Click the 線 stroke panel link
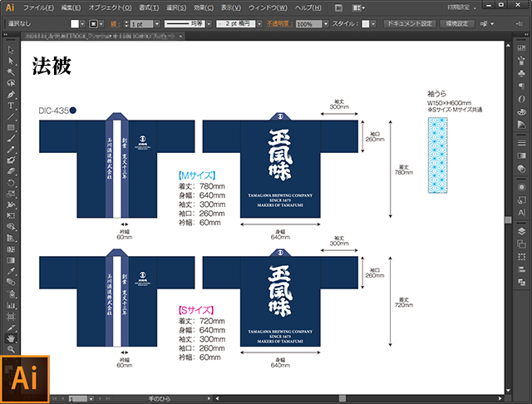Viewport: 532px width, 404px height. tap(115, 24)
